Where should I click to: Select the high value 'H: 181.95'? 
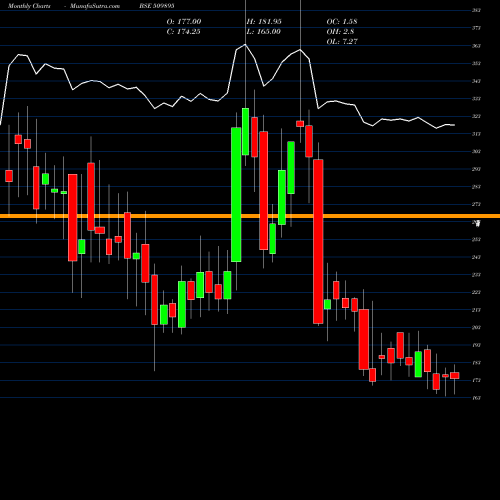(264, 21)
